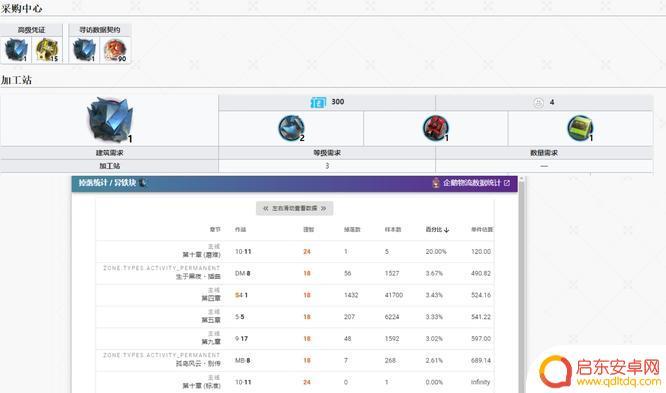Click the green ester material icon

click(x=580, y=128)
